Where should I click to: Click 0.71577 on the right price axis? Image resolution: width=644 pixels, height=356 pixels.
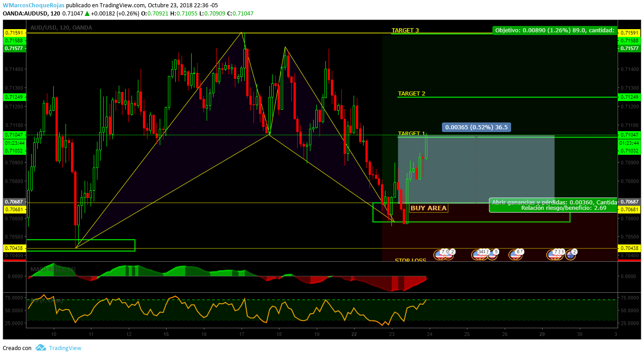point(629,48)
